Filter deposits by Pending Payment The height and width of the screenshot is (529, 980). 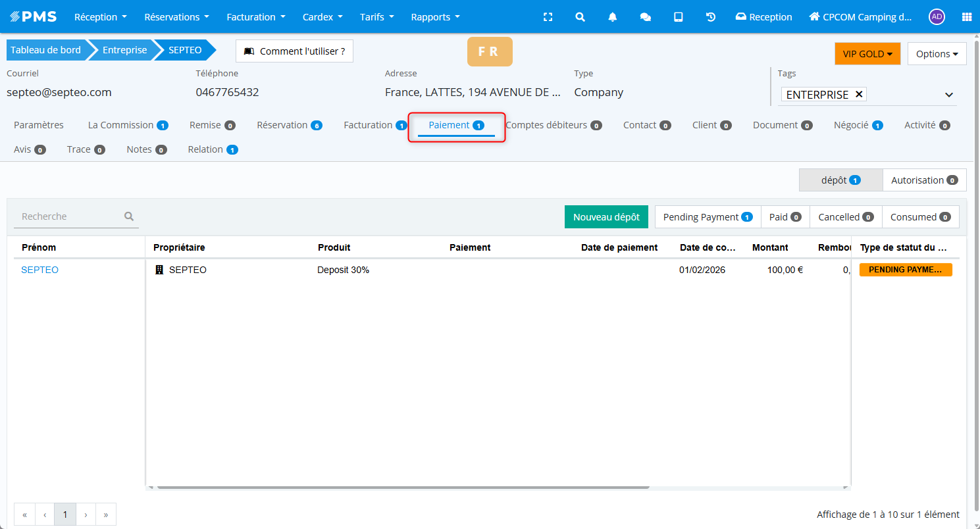[x=708, y=217]
